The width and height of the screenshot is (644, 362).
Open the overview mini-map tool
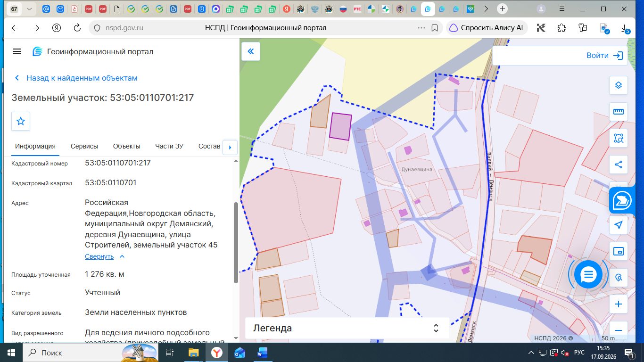point(619,252)
